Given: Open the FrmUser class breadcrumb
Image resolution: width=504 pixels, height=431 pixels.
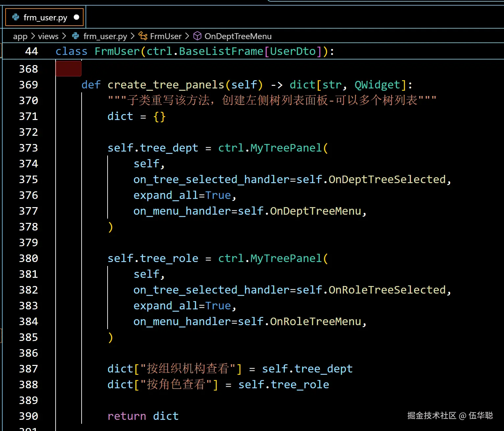Looking at the screenshot, I should [165, 36].
